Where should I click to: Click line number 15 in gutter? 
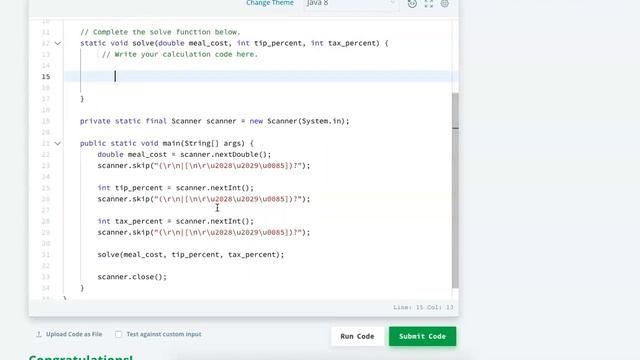(x=46, y=77)
